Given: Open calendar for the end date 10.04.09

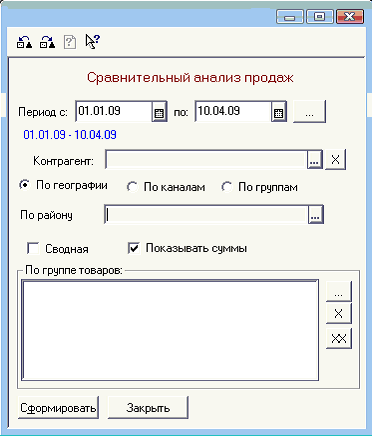Looking at the screenshot, I should coord(279,112).
